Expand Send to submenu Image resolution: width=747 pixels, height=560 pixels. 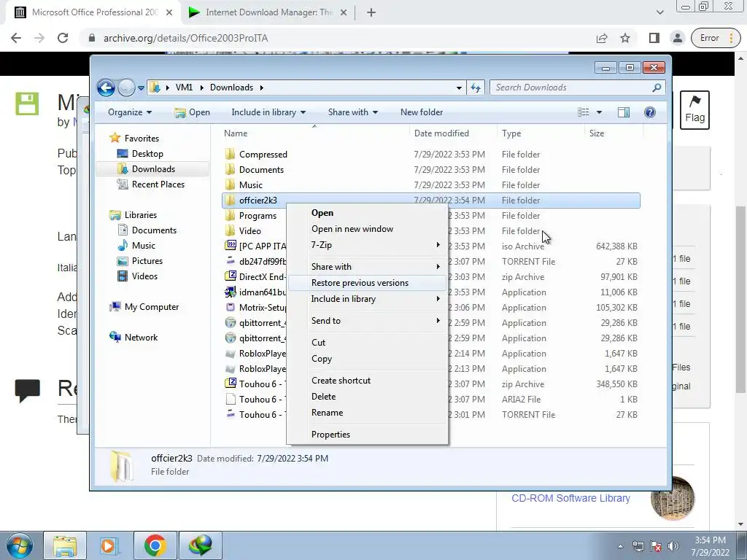coord(368,321)
